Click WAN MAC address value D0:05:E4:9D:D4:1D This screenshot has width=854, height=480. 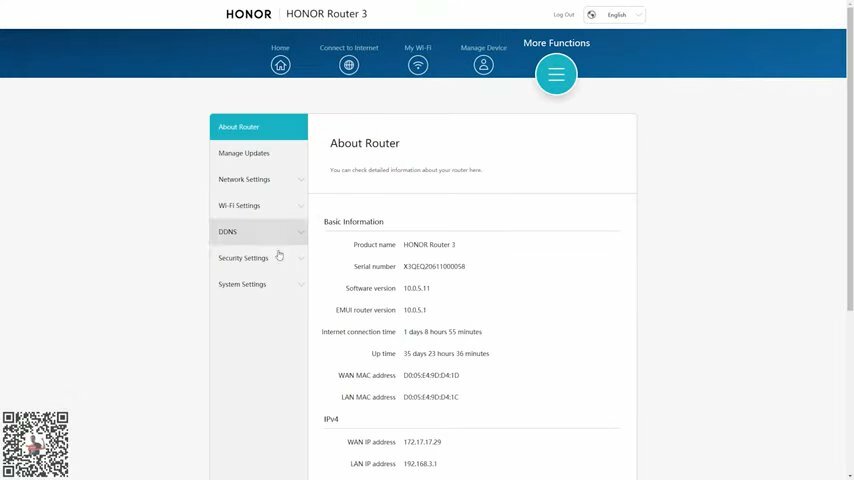pos(431,375)
